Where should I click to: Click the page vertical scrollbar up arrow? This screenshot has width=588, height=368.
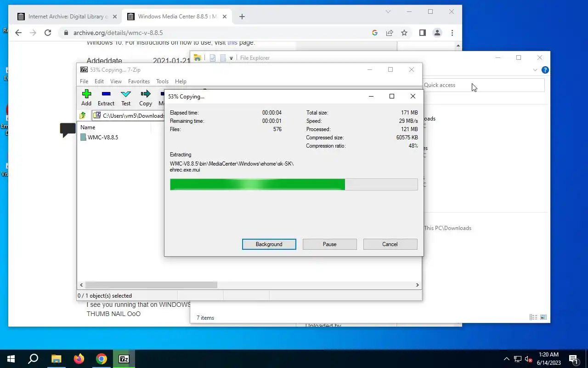458,46
